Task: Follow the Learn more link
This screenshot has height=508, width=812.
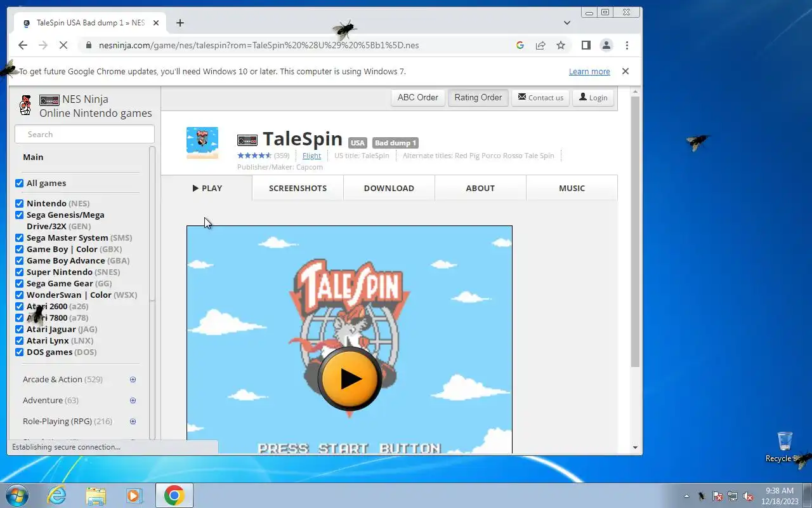Action: pyautogui.click(x=589, y=72)
